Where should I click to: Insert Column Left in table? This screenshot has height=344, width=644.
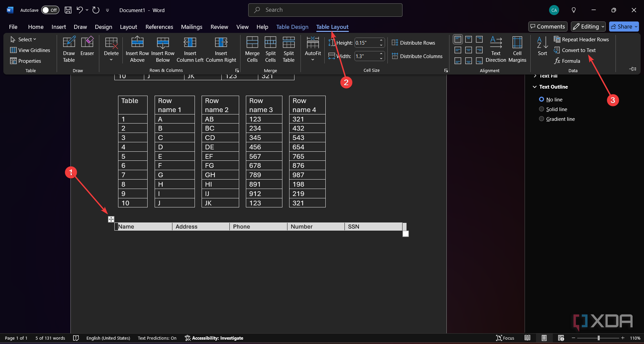point(190,49)
